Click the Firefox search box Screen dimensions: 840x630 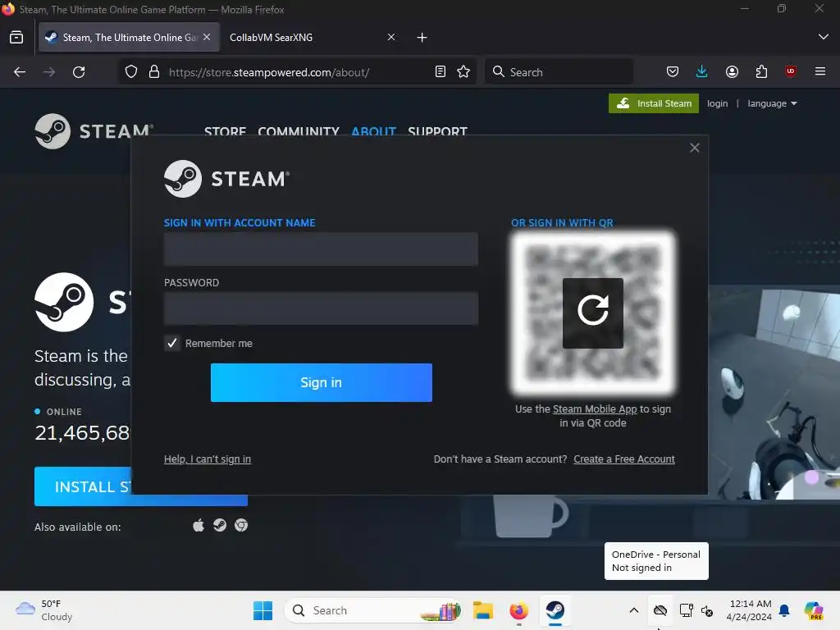tap(559, 72)
